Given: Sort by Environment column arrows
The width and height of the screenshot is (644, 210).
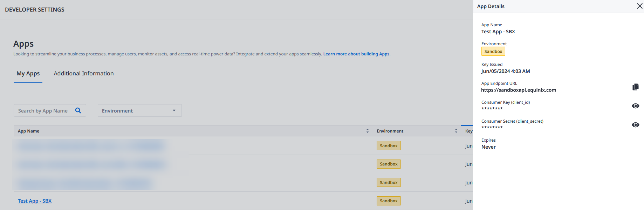Looking at the screenshot, I should tap(456, 131).
